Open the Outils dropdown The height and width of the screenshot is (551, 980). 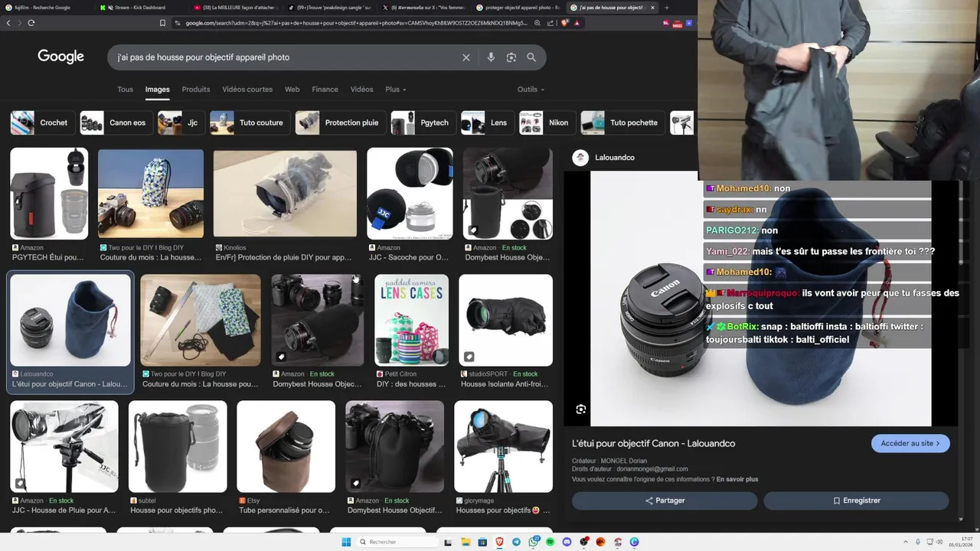click(x=531, y=90)
